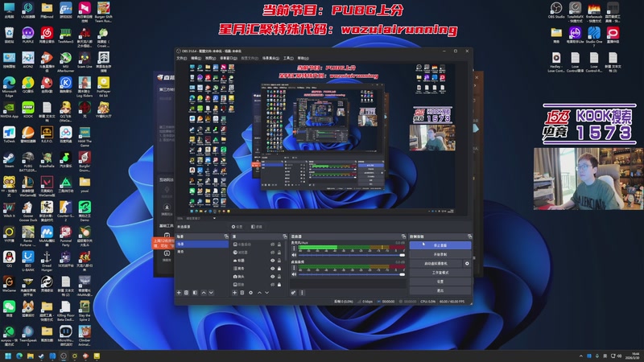Hide the camera source via eye icon
Viewport: 644px width, 362px height.
[x=272, y=277]
